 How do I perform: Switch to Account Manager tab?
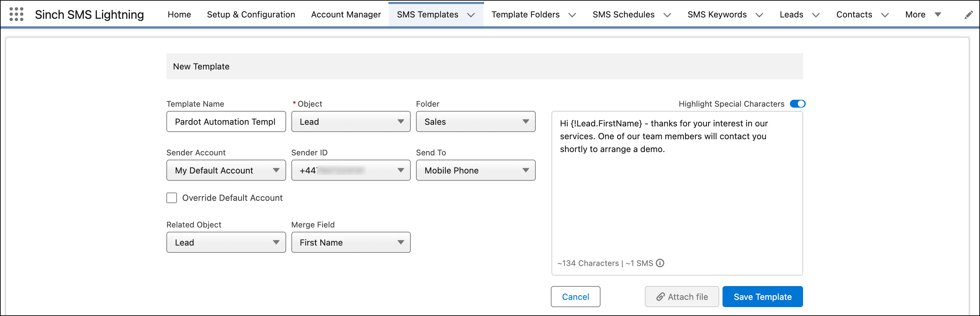[x=346, y=14]
